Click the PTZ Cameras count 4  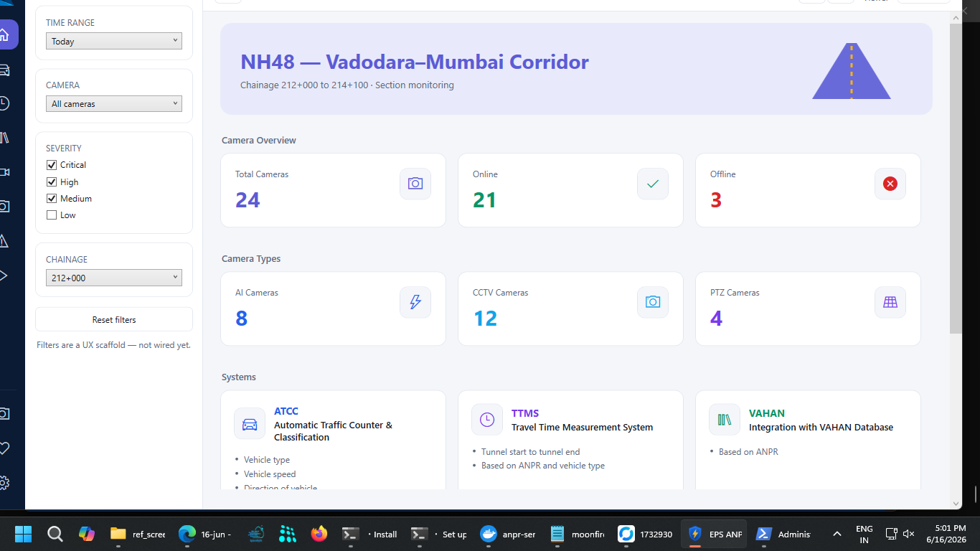(716, 318)
